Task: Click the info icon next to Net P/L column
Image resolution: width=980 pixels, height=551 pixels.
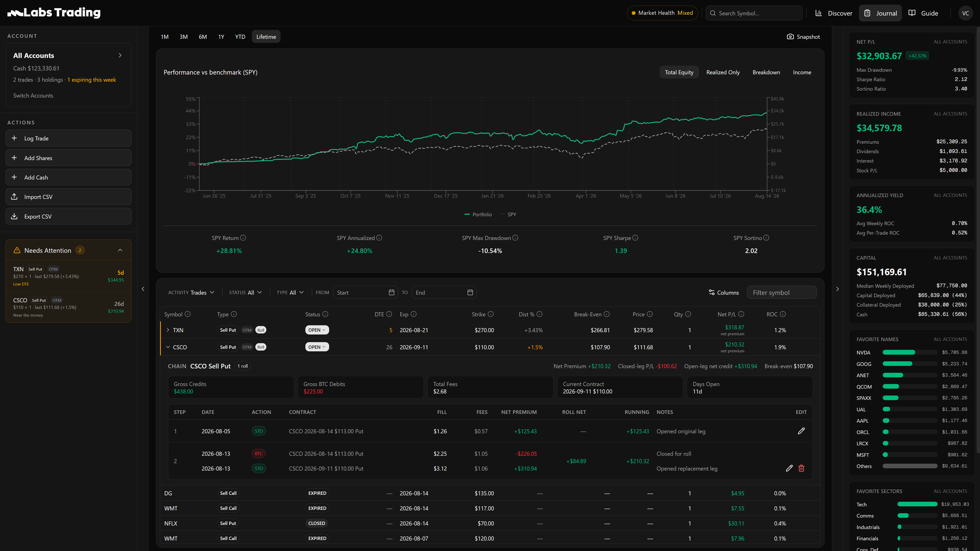Action: point(741,314)
